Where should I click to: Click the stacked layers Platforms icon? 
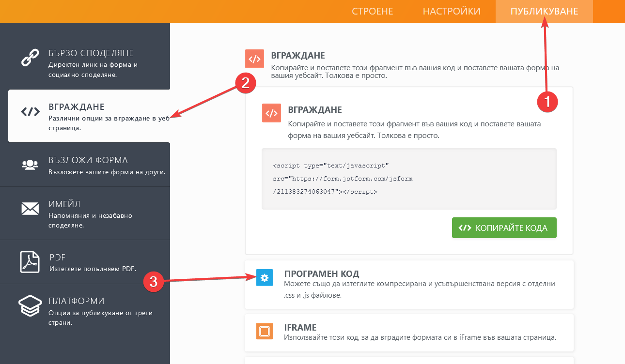pos(30,306)
